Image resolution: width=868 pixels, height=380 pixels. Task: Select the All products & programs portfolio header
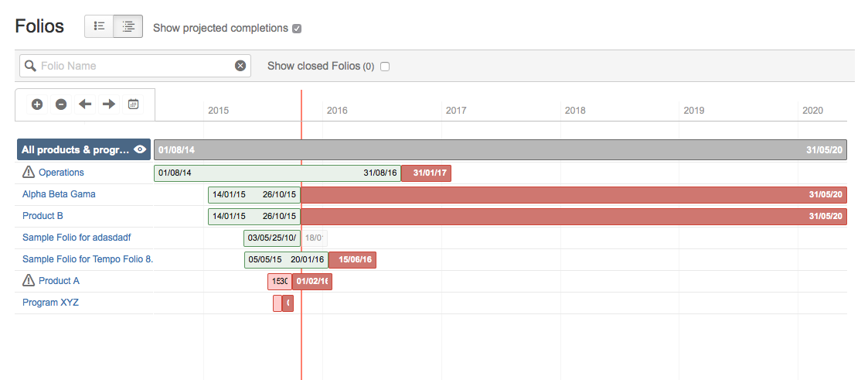coord(76,150)
